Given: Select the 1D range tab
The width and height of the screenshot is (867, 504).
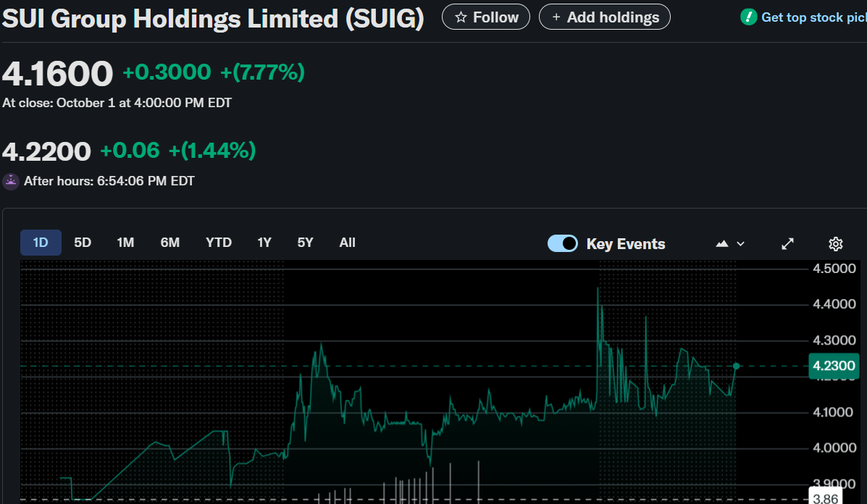Looking at the screenshot, I should [x=41, y=243].
